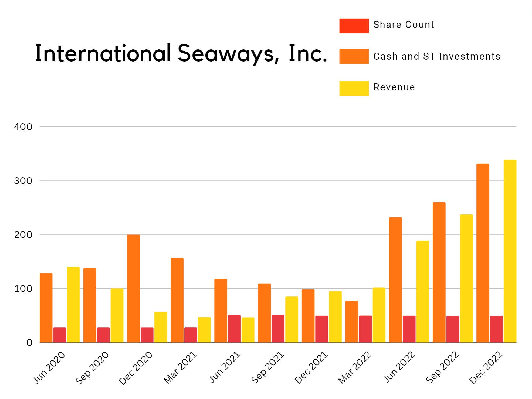Click the 'Sep 2022' x-axis label
The image size is (532, 399).
(x=442, y=368)
